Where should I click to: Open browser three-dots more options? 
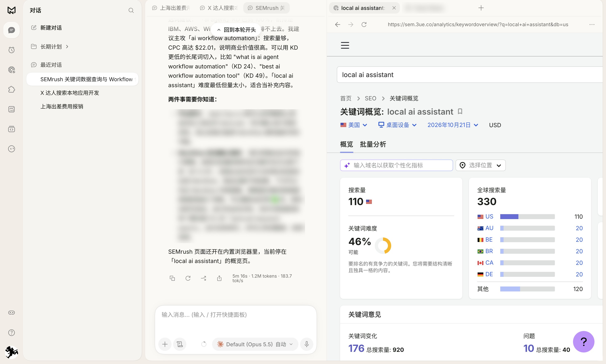coord(592,25)
